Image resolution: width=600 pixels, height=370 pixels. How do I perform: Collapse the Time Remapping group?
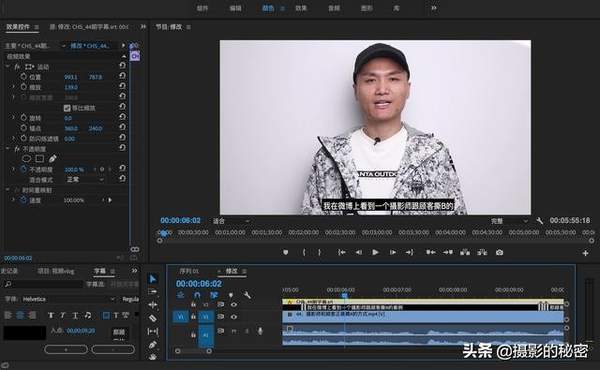pos(8,189)
